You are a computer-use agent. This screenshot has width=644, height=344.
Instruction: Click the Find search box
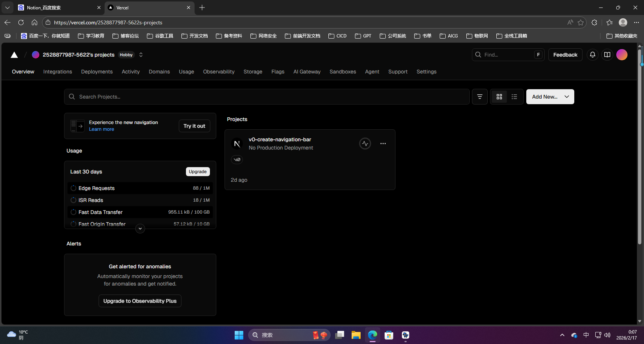coord(508,55)
